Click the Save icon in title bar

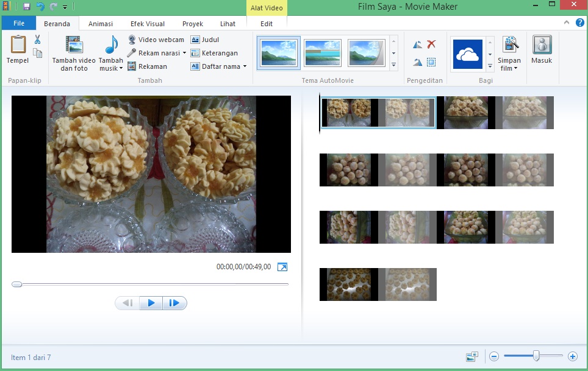coord(26,6)
